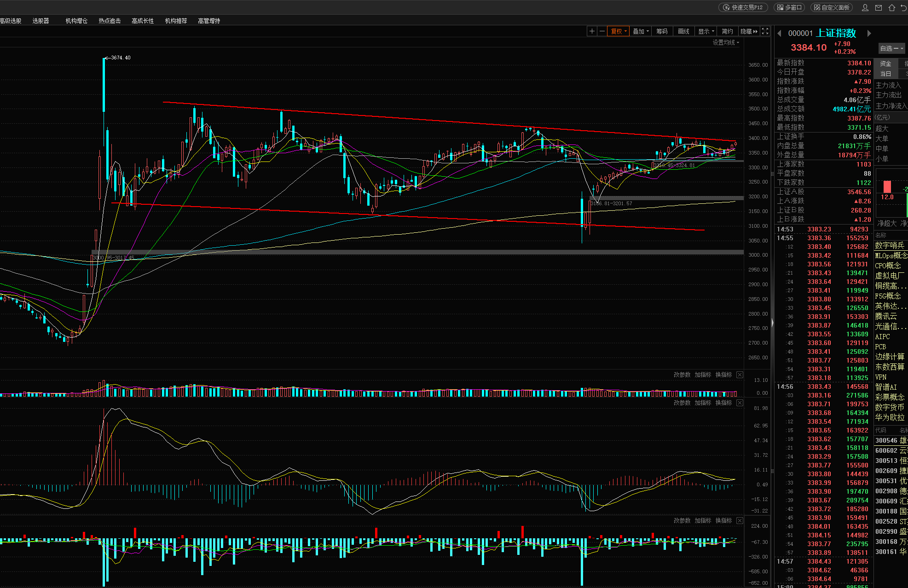Open 设置均线 moving average settings
Screen dimensions: 908x588
(x=726, y=42)
